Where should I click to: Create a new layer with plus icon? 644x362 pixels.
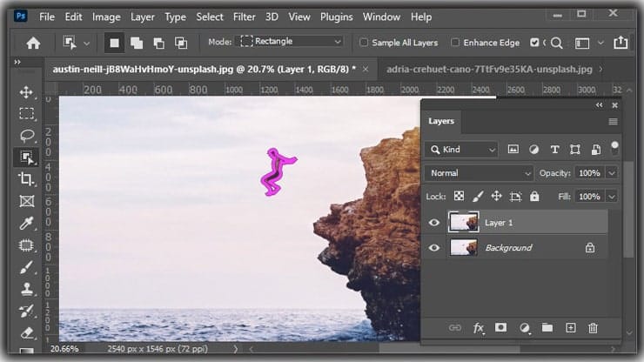[570, 328]
